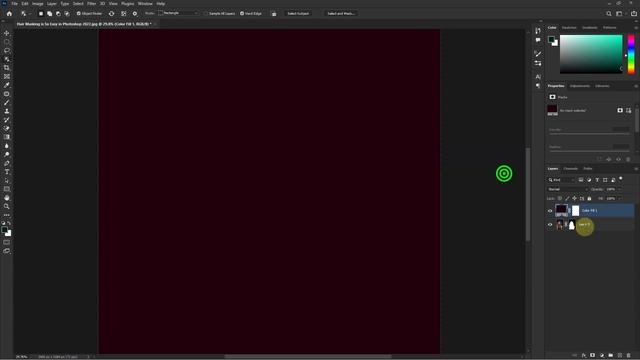This screenshot has width=640, height=360.
Task: Open the Filter menu
Action: point(91,4)
